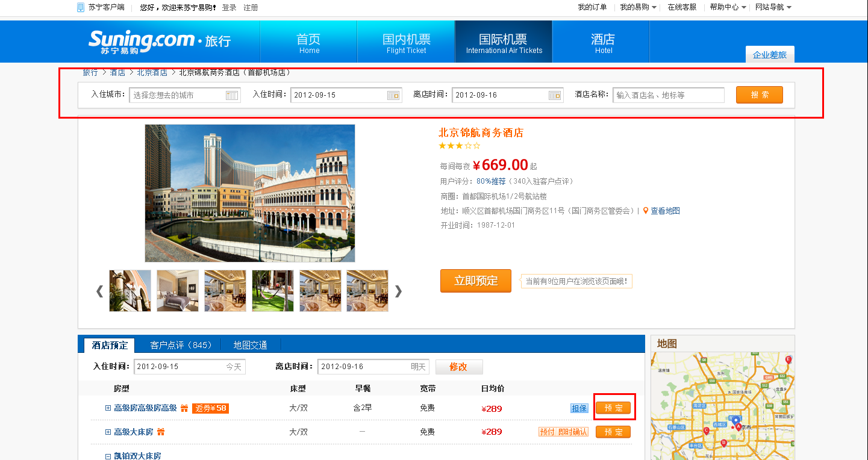Open check-in date calendar icon in search bar
Viewport: 868px width, 460px height.
tap(393, 95)
